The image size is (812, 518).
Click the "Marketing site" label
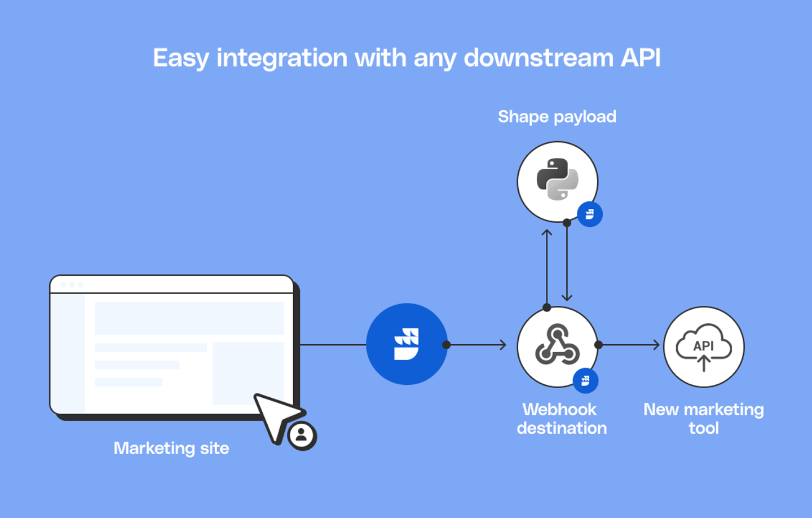point(171,448)
